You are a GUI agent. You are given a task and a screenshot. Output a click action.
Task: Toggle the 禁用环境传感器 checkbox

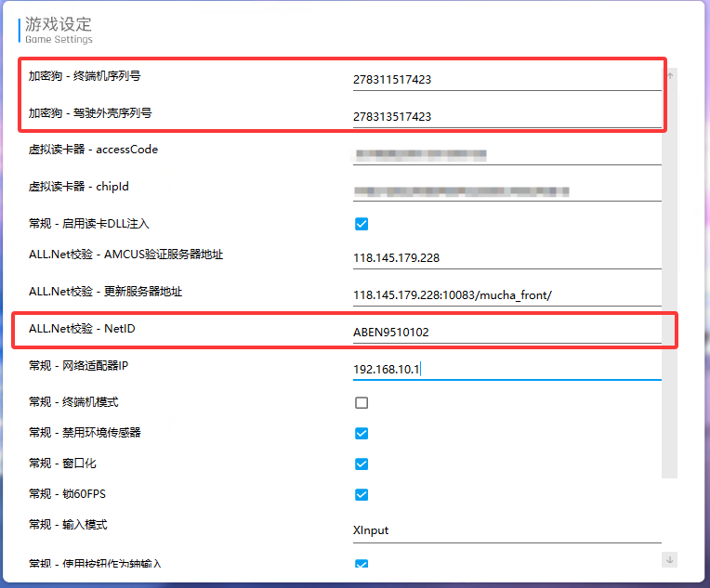362,434
